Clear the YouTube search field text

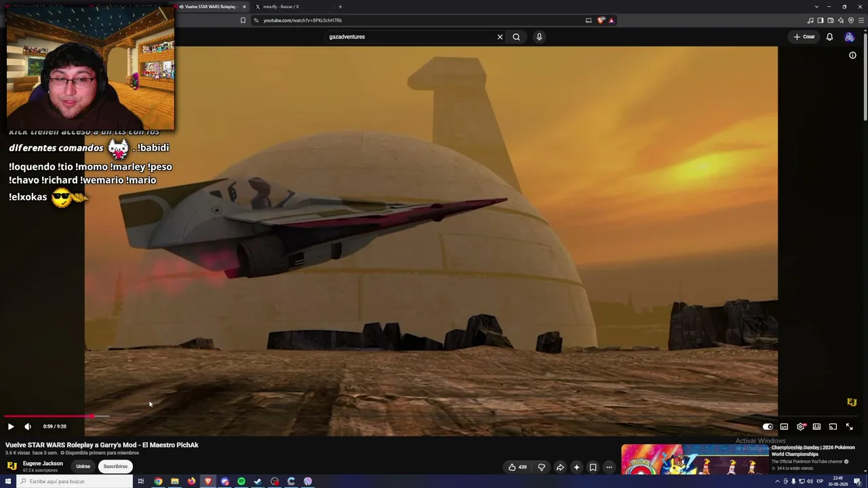point(500,37)
